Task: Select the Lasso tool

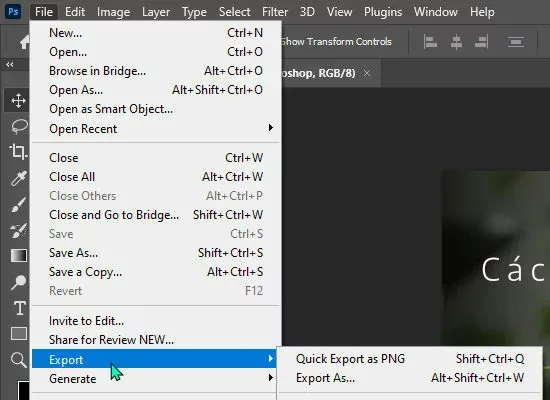Action: pos(19,126)
